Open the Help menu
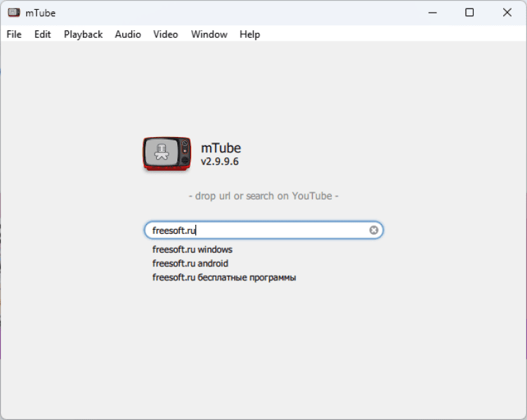Screen dimensions: 527x420 249,34
